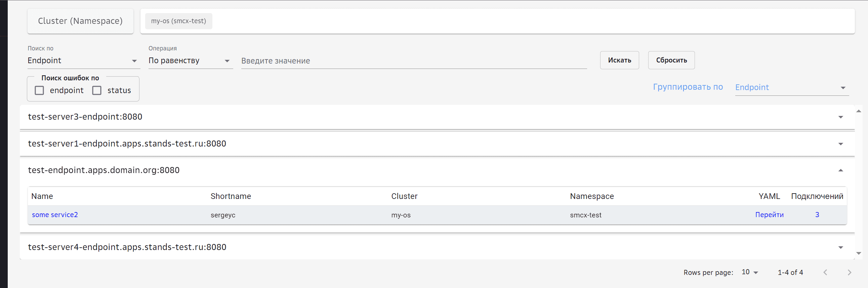Open the 'Операция' По равенству dropdown
The width and height of the screenshot is (868, 288).
(x=190, y=60)
